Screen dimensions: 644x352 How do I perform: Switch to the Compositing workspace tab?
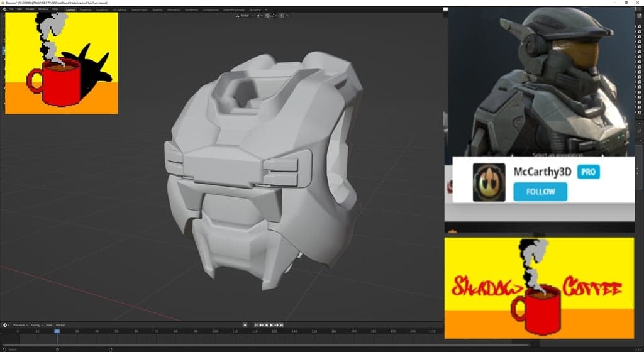(210, 9)
